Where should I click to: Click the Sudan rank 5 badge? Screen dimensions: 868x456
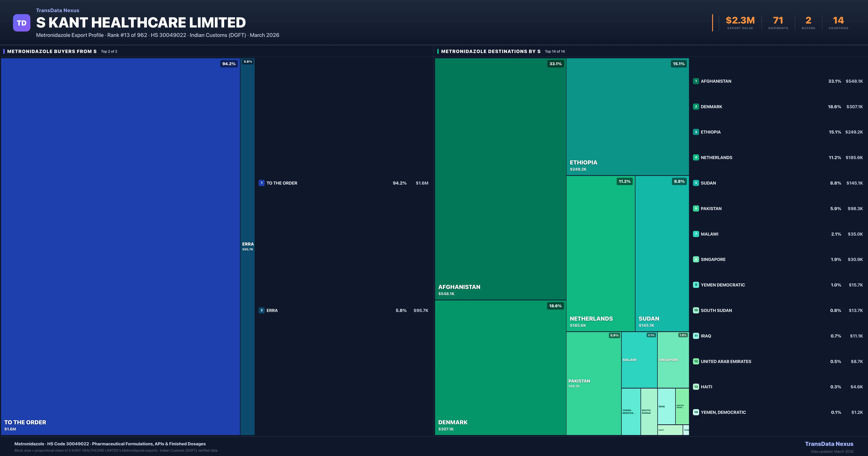[x=696, y=183]
